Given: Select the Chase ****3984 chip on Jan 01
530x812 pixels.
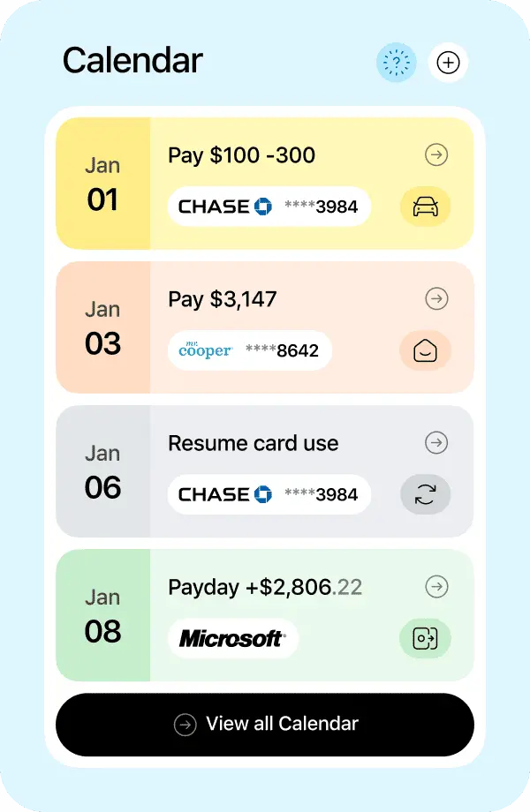Looking at the screenshot, I should pos(269,207).
